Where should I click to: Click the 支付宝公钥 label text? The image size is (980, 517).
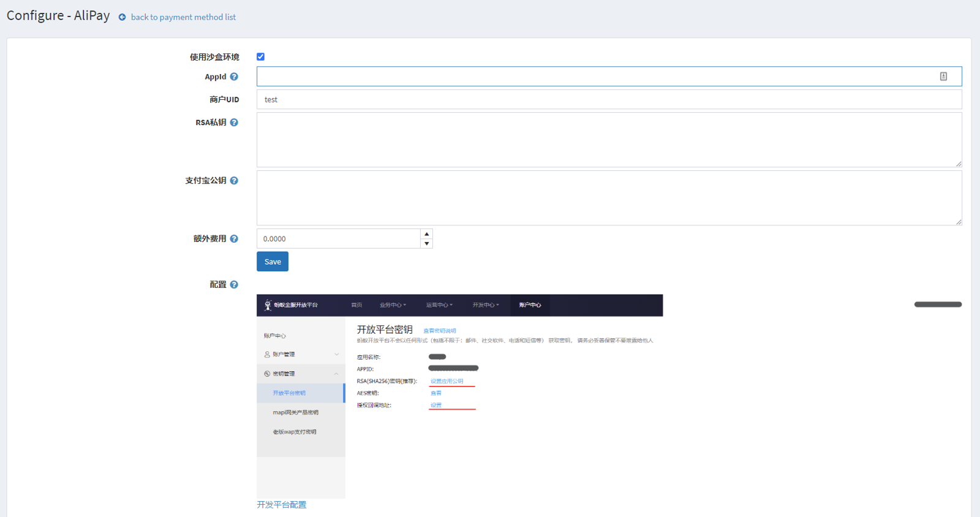click(x=206, y=181)
